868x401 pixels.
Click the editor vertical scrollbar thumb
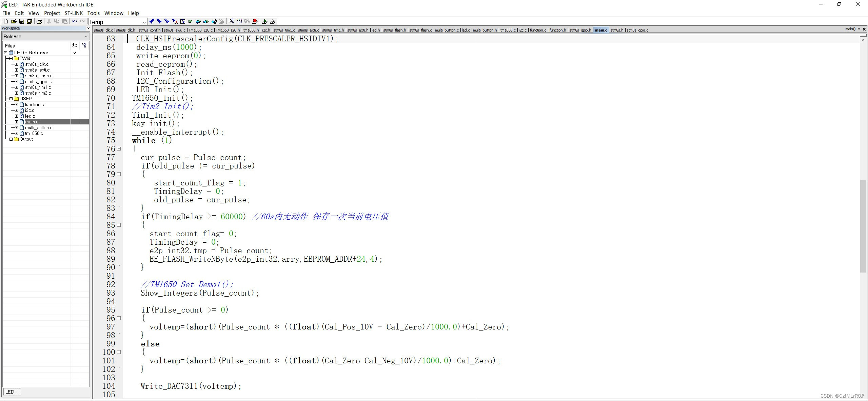click(863, 225)
